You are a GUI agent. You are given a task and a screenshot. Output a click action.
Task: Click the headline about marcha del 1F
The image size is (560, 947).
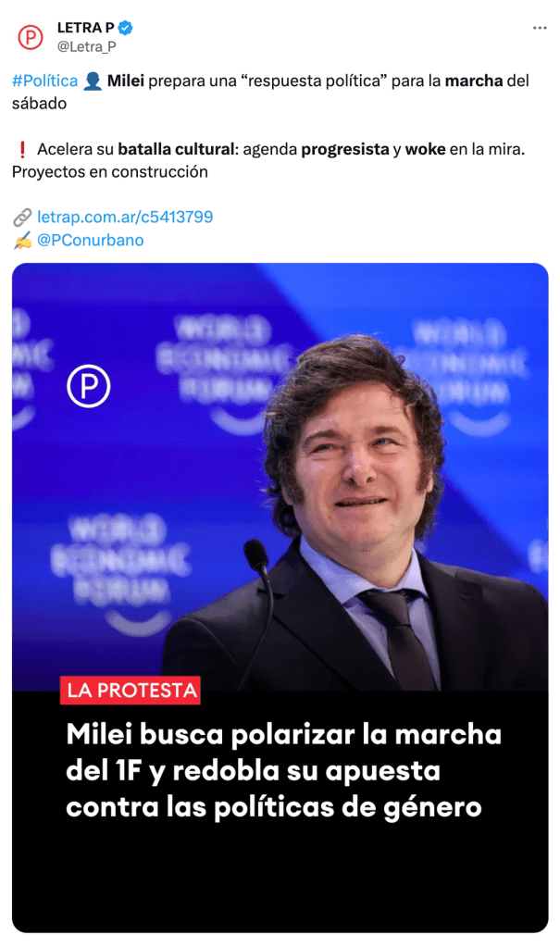tap(283, 770)
